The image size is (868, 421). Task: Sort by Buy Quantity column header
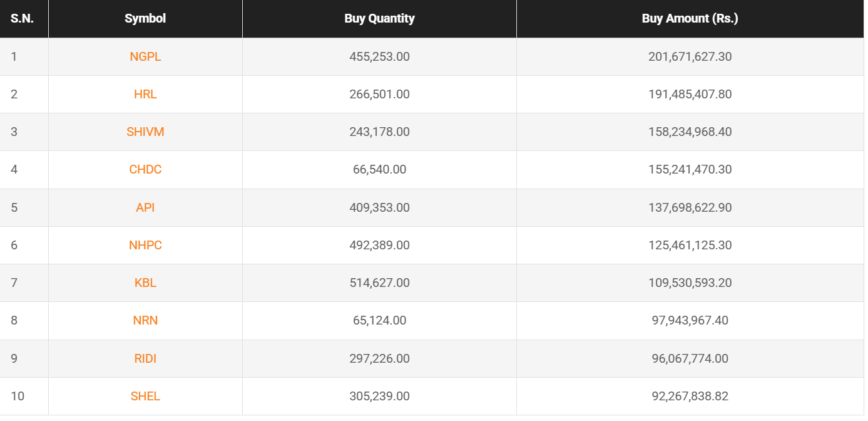[379, 18]
